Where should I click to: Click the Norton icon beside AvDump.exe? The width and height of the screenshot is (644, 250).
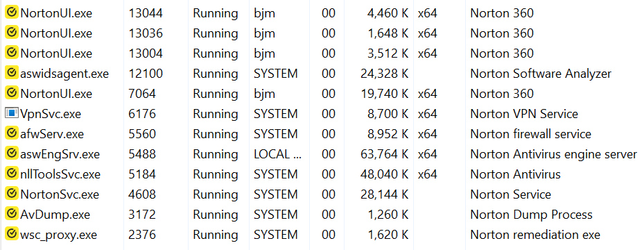pyautogui.click(x=12, y=214)
